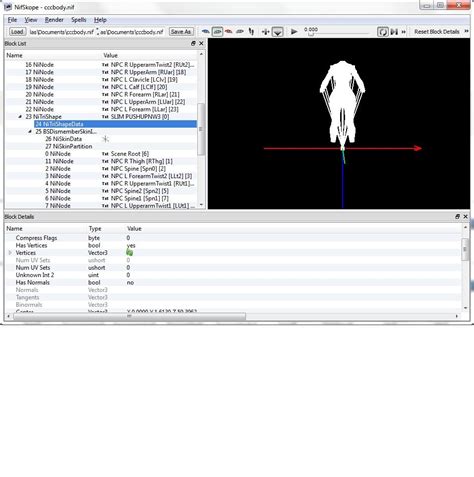This screenshot has height=477, width=474.
Task: Close the Block Details panel
Action: 465,217
